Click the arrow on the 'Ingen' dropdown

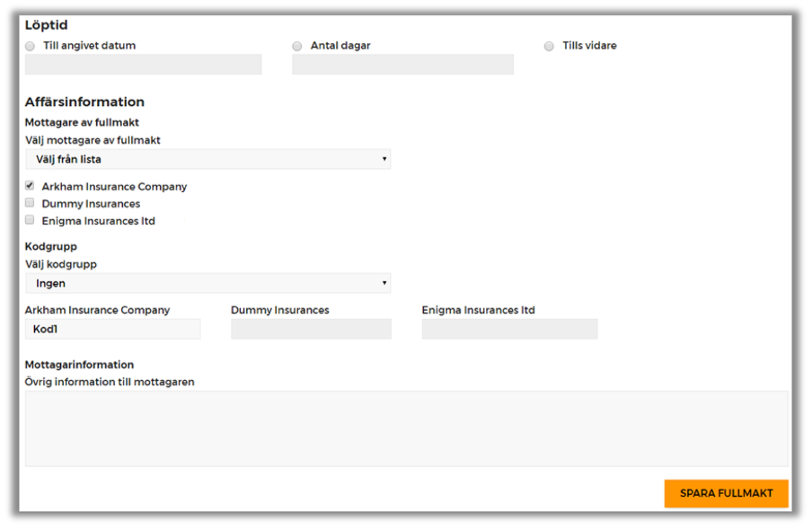coord(384,283)
